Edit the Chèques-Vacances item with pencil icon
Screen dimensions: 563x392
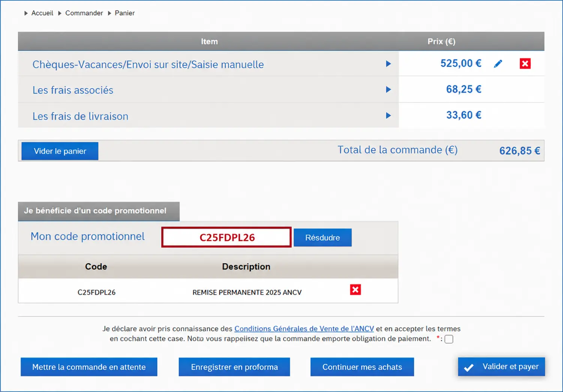(x=498, y=64)
